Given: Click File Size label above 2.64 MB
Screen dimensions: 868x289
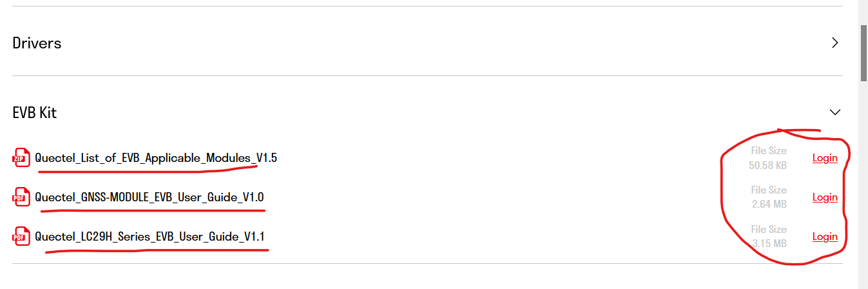Looking at the screenshot, I should (769, 190).
